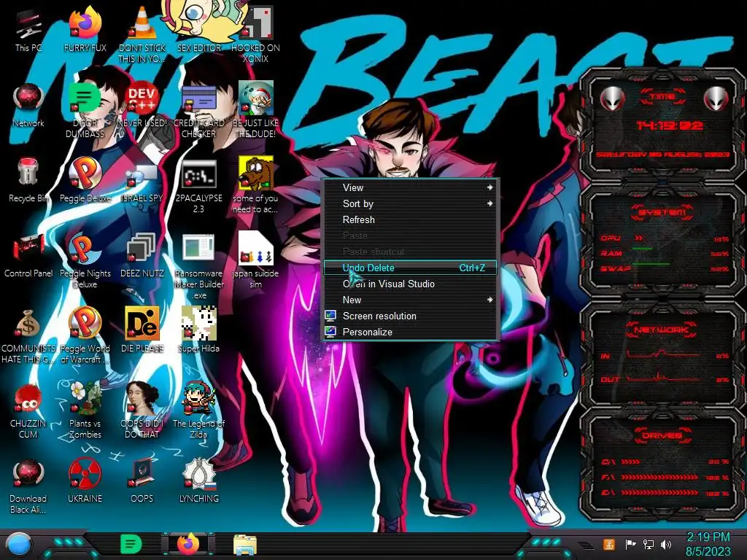The height and width of the screenshot is (560, 747).
Task: Click the C:\ drive usage bar
Action: tap(630, 462)
